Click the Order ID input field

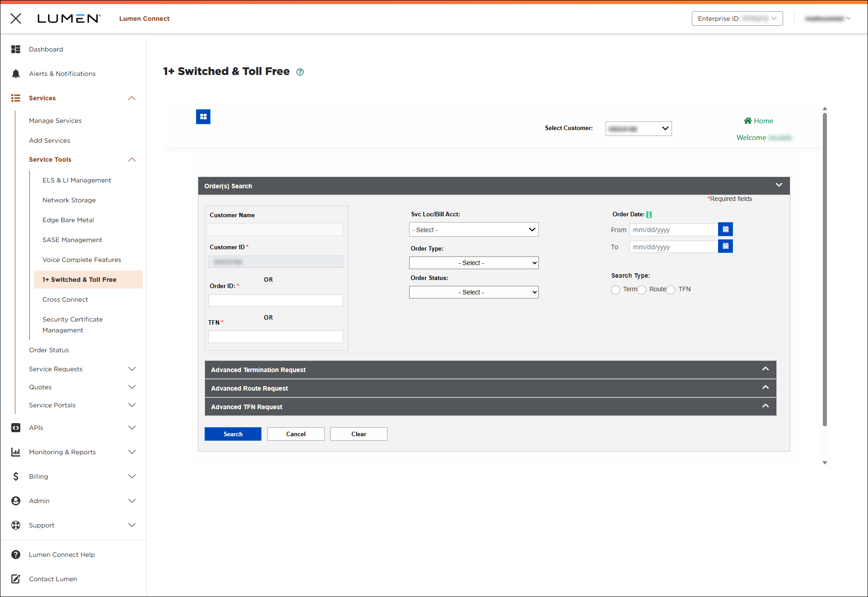click(x=275, y=301)
